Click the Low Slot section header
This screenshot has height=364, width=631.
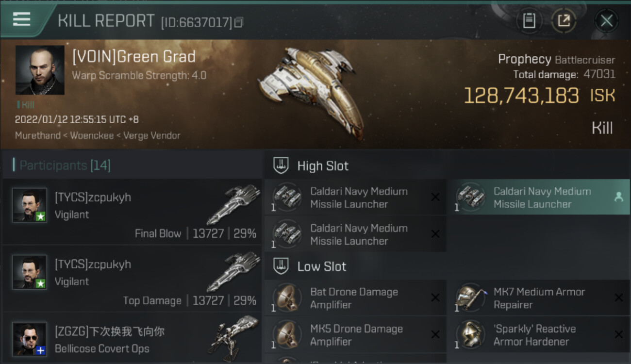(322, 266)
